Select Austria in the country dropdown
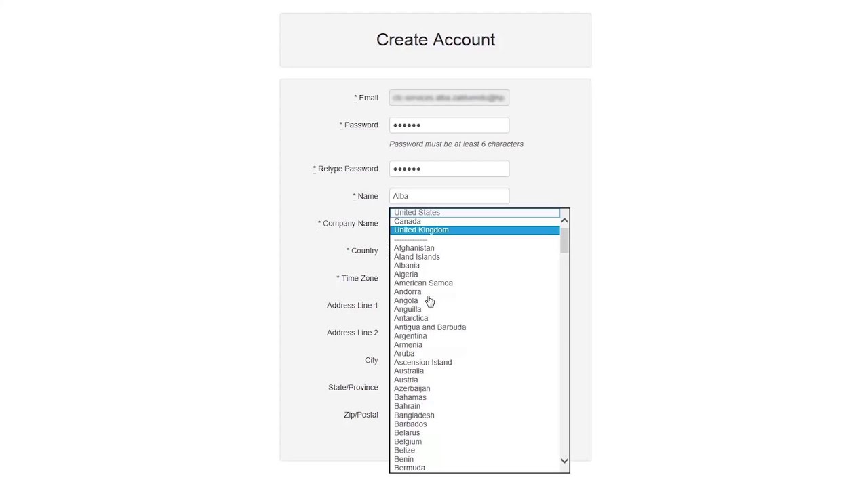Viewport: 868px width, 488px height. tap(406, 380)
